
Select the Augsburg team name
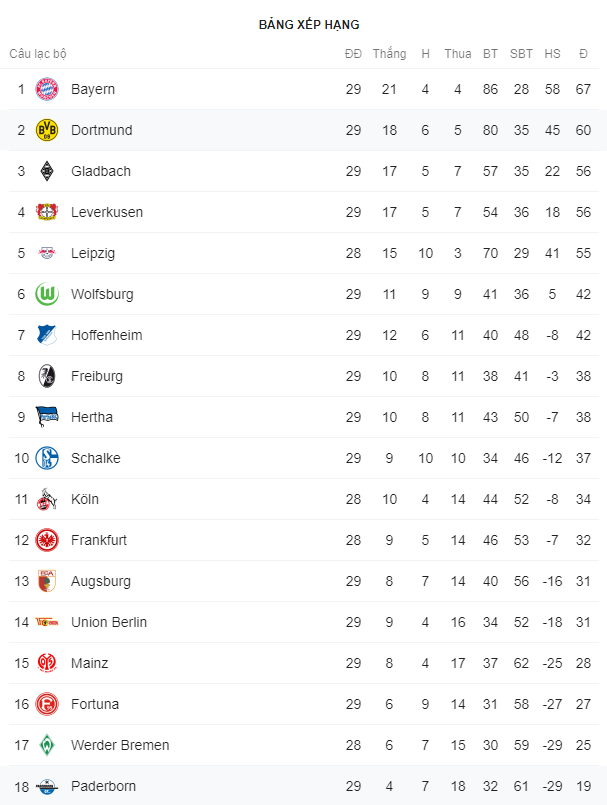pos(101,581)
